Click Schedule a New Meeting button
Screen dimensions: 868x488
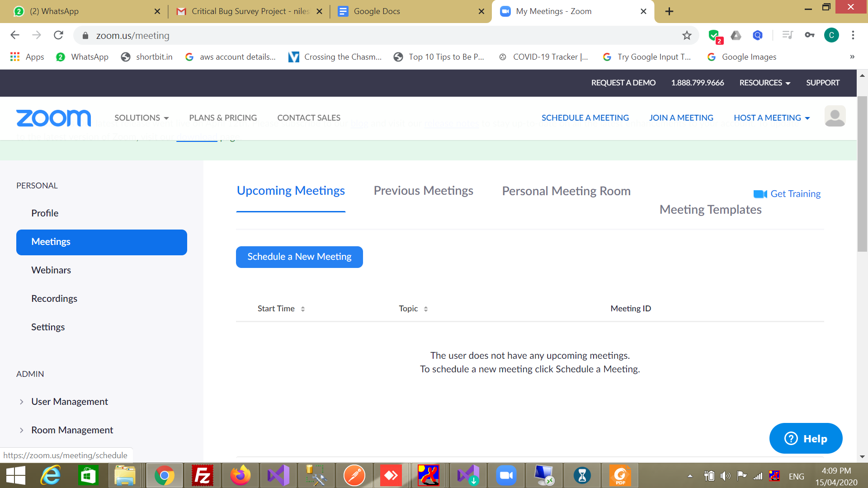pos(299,257)
